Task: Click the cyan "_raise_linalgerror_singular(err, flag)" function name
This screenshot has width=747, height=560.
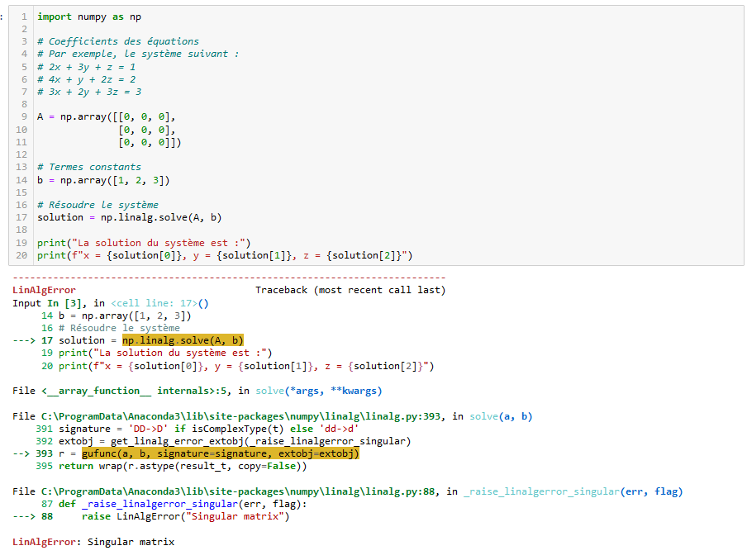Action: tap(573, 491)
